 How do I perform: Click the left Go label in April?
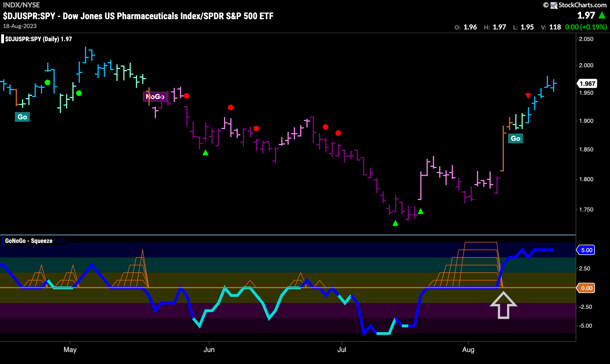pos(22,117)
